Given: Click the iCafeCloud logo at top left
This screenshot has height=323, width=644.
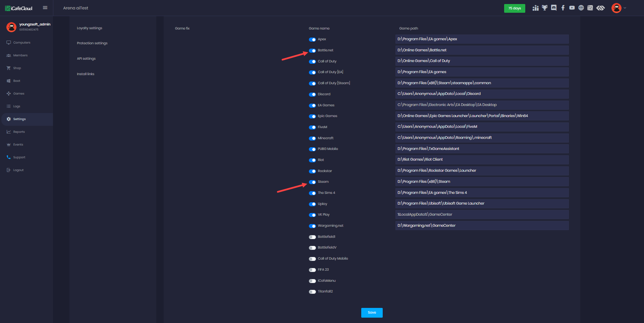Looking at the screenshot, I should [x=19, y=8].
